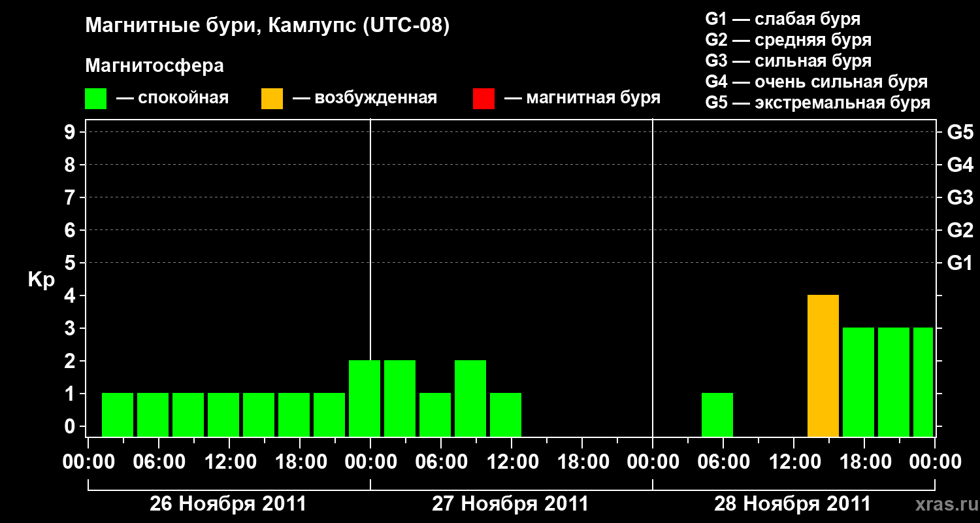The width and height of the screenshot is (980, 523).
Task: Click the green 'спокойная' legend swatch
Action: [x=95, y=99]
